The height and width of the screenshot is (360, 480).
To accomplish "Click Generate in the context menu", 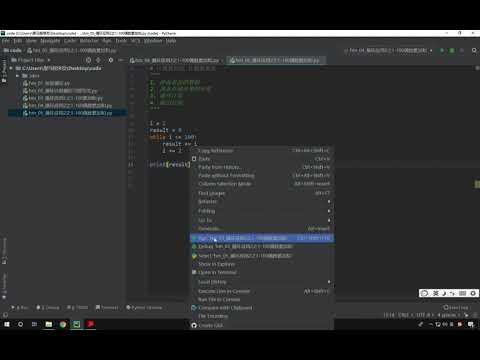I will [x=262, y=229].
